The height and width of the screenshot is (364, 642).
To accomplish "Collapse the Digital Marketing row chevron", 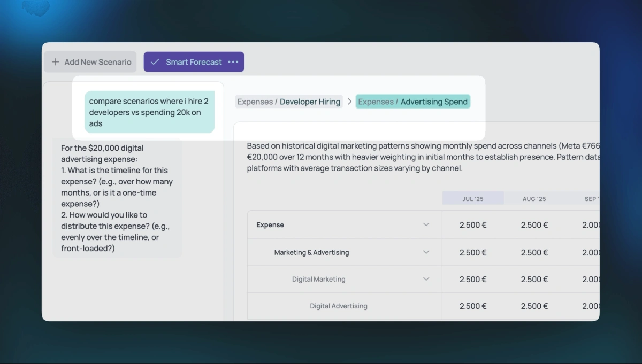I will (x=426, y=278).
